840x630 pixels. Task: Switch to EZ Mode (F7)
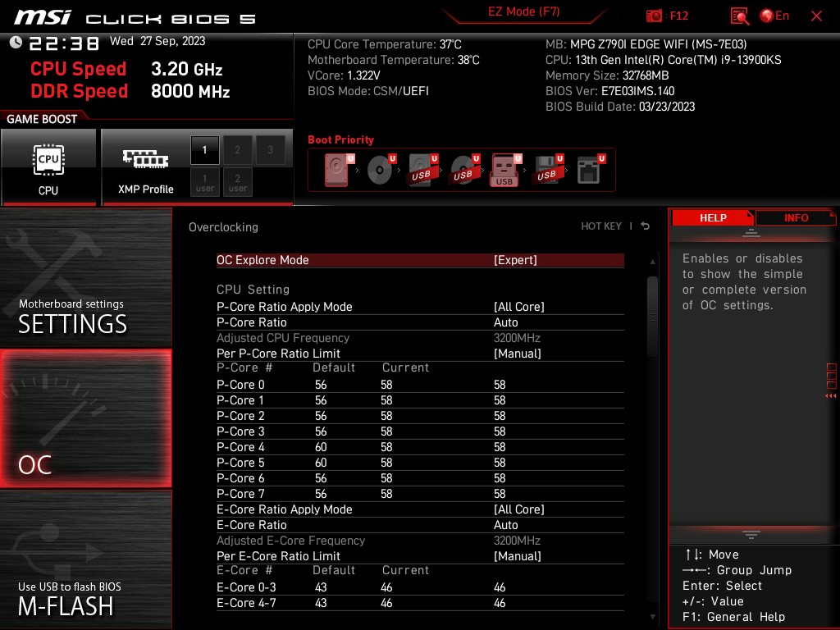coord(523,11)
